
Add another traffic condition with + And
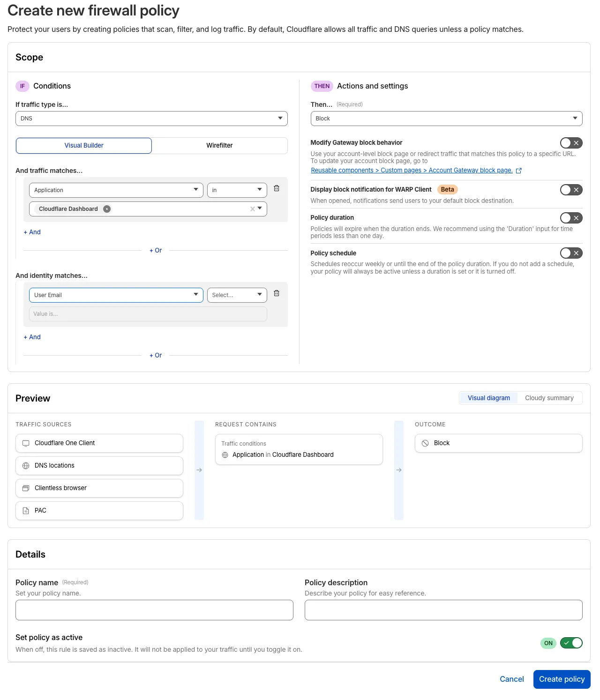pyautogui.click(x=32, y=231)
